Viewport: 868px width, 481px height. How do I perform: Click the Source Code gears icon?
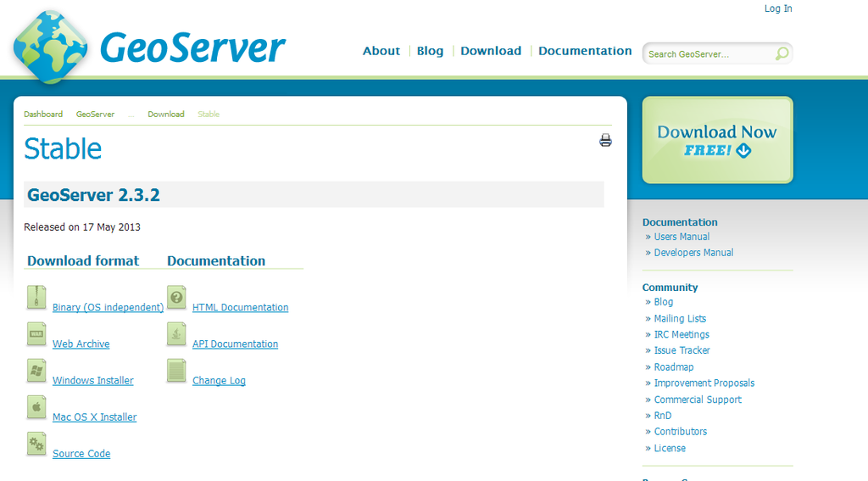coord(36,444)
